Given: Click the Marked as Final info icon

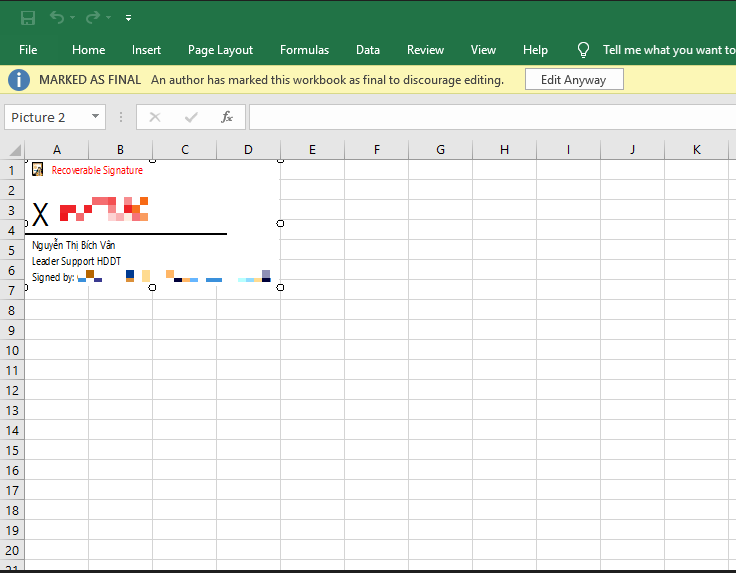Looking at the screenshot, I should tap(19, 79).
